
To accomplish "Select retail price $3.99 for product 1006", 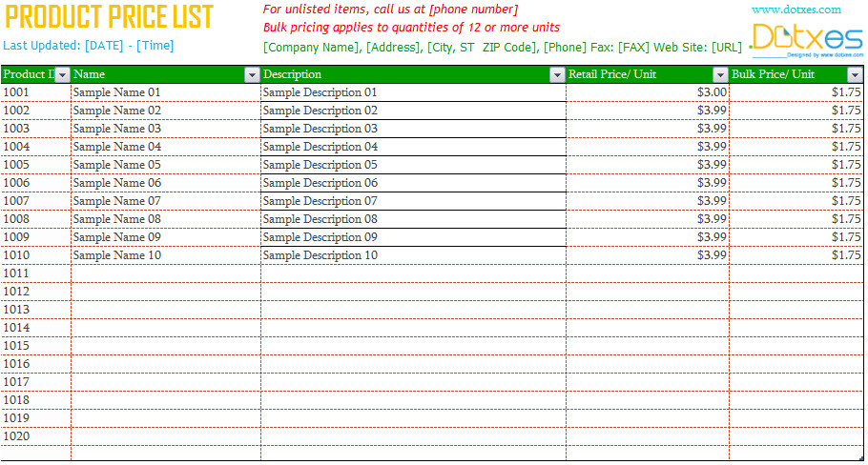I will pos(648,183).
